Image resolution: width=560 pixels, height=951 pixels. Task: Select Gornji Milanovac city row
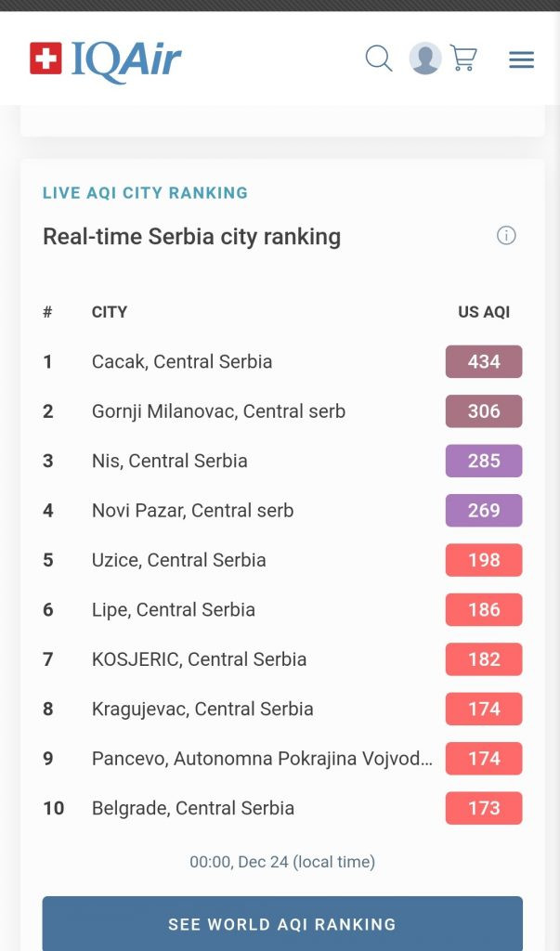point(218,411)
